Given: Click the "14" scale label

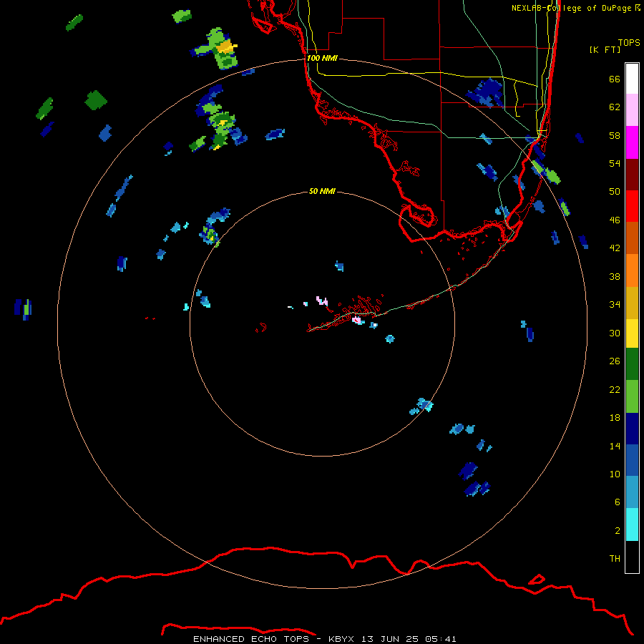Looking at the screenshot, I should tap(615, 446).
